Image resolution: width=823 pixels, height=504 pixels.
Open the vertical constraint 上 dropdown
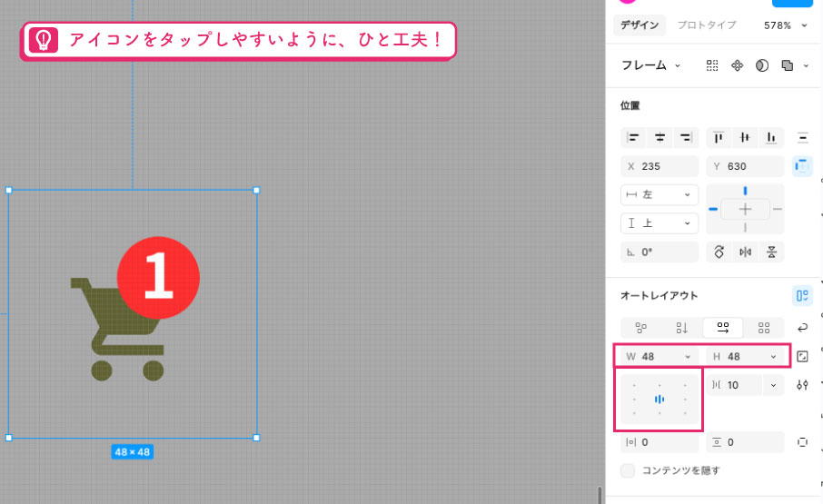tap(659, 222)
